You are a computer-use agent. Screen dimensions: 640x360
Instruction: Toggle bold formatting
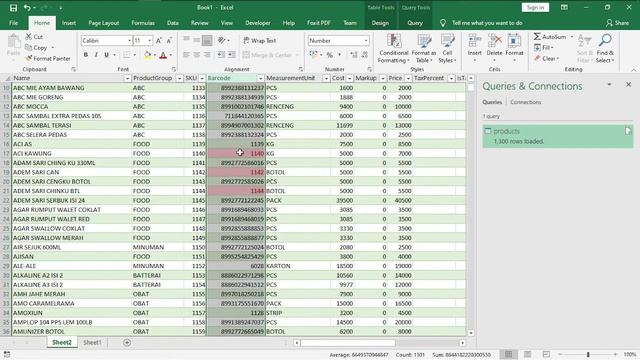click(86, 55)
